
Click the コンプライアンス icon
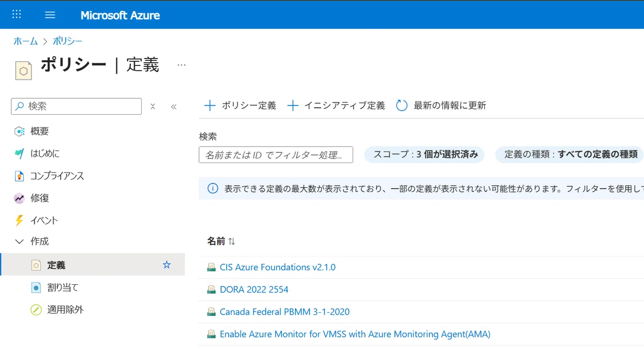[19, 176]
